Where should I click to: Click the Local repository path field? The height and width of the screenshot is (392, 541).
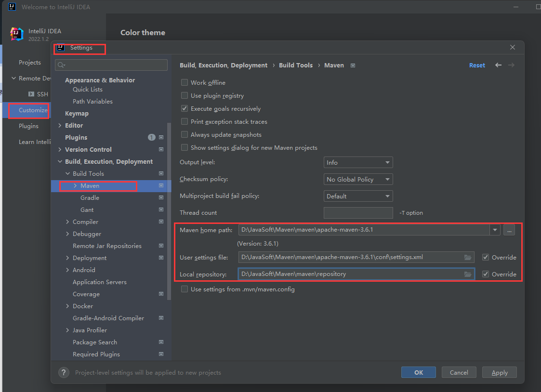tap(356, 274)
